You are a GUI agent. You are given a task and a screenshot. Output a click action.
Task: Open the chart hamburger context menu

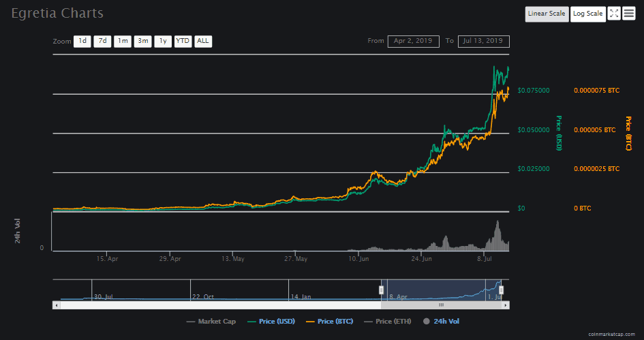629,14
